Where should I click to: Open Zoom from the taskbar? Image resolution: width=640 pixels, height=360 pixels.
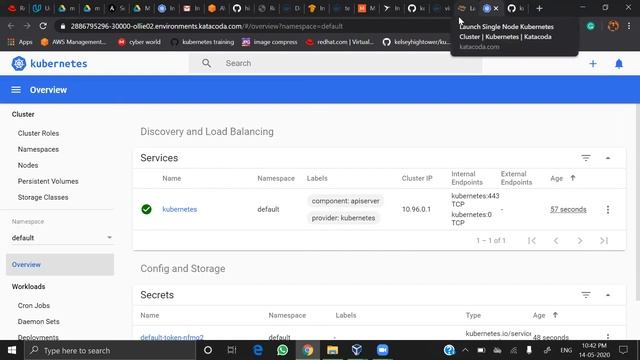[x=382, y=350]
